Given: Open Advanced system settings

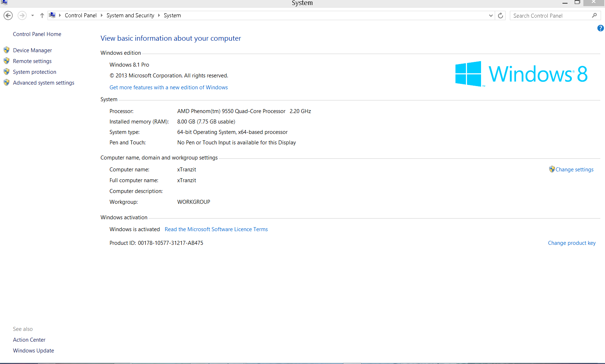Looking at the screenshot, I should 44,83.
